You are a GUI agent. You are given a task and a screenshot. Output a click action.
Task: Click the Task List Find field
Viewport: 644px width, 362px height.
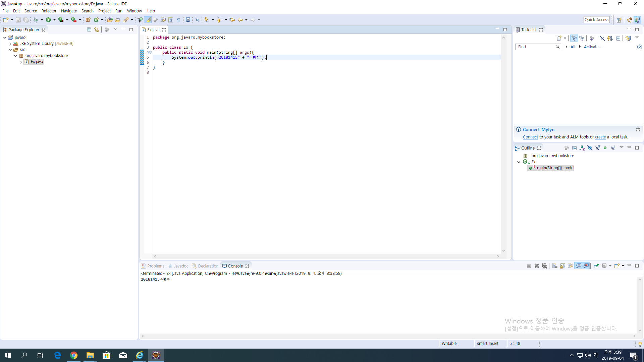[538, 47]
